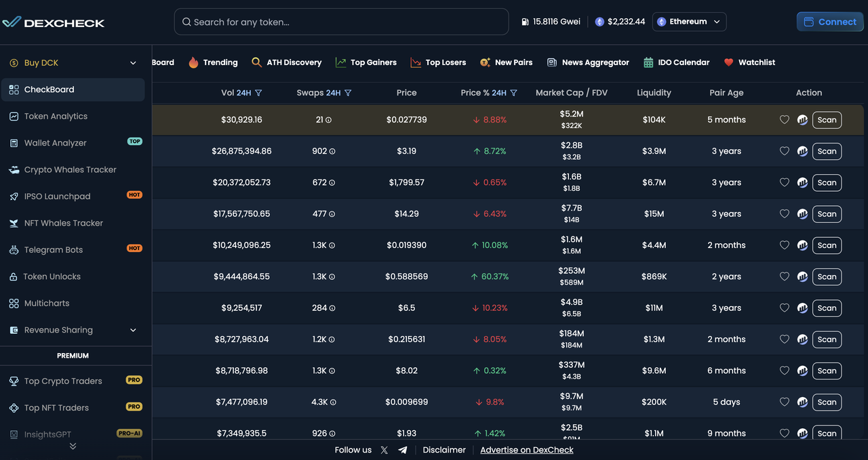Viewport: 868px width, 460px height.
Task: Click the gas price Gwei icon
Action: tap(526, 22)
